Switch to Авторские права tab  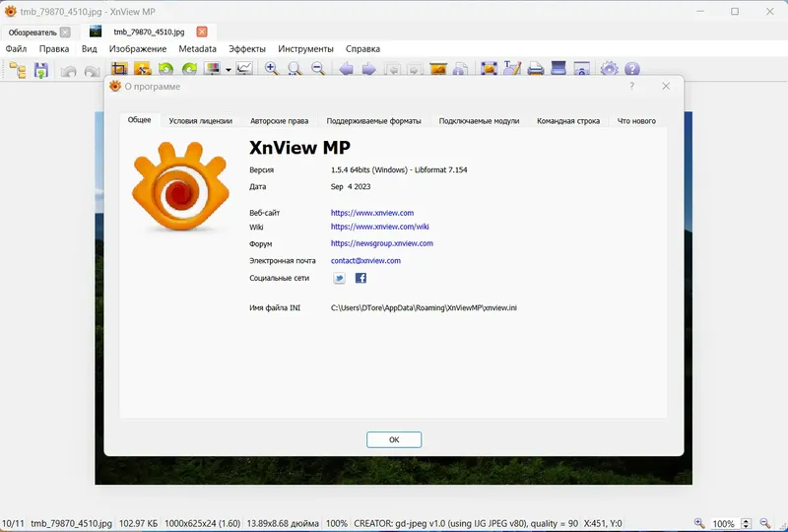tap(280, 121)
